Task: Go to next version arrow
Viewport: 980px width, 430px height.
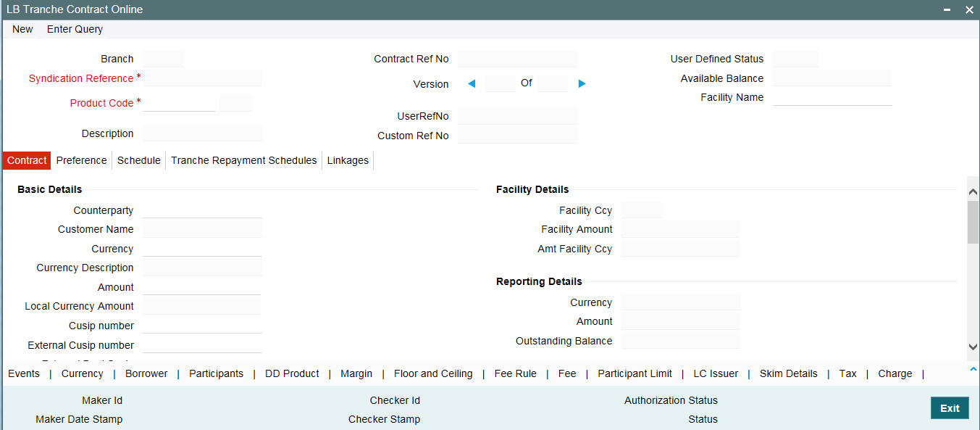Action: tap(582, 83)
